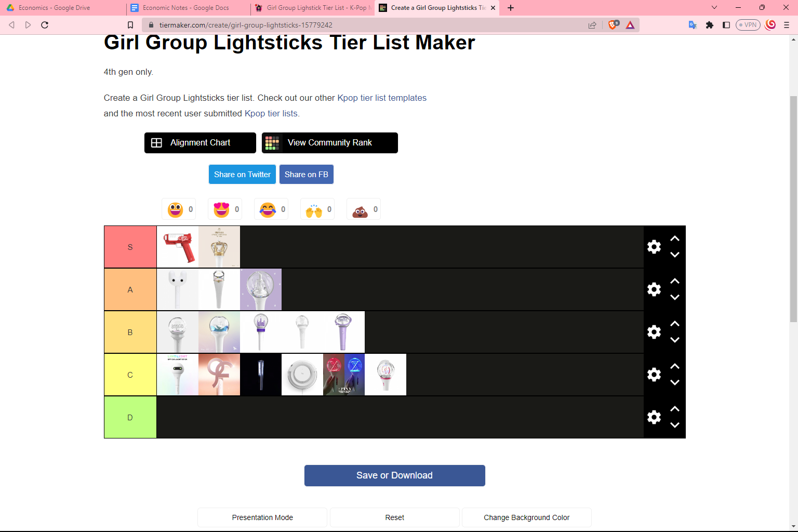Bookmark this page

point(130,25)
